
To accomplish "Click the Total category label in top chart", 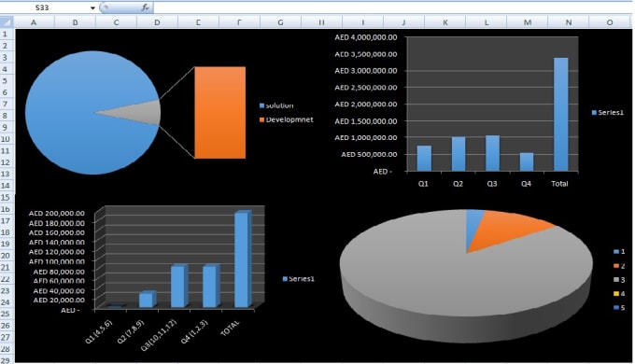I will tap(559, 184).
